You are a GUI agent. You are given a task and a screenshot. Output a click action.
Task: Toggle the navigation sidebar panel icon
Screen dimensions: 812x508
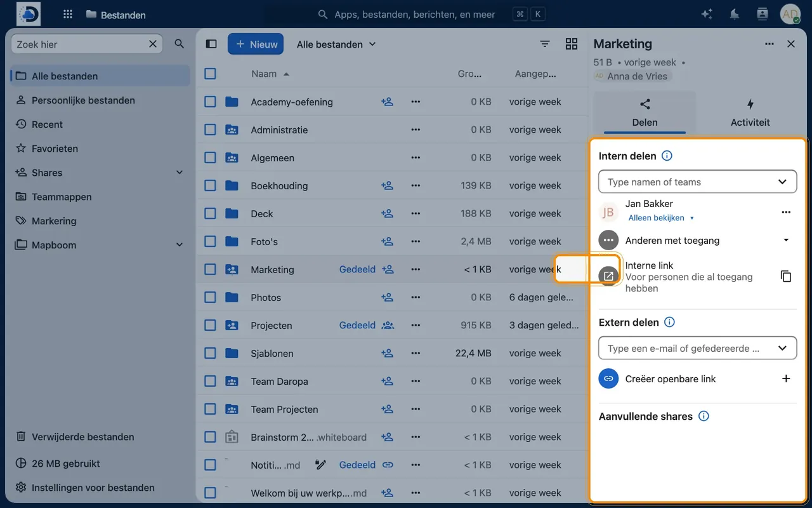click(x=211, y=44)
